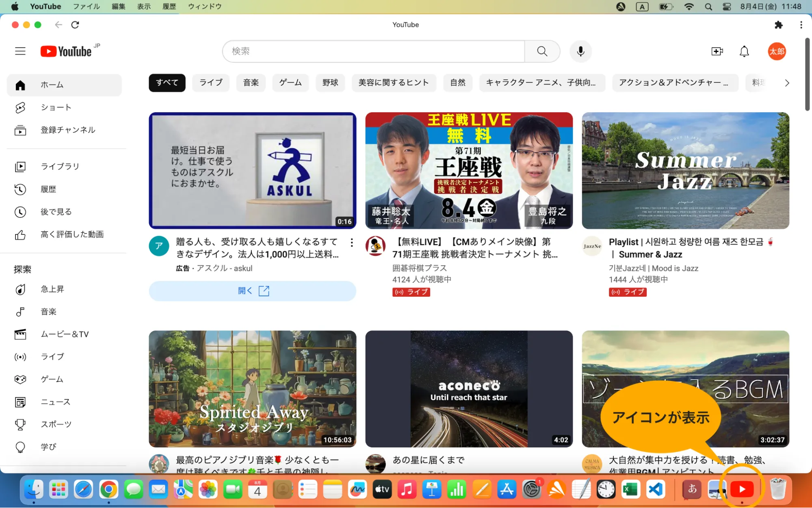Open the ファイル menu
This screenshot has height=508, width=812.
(86, 7)
